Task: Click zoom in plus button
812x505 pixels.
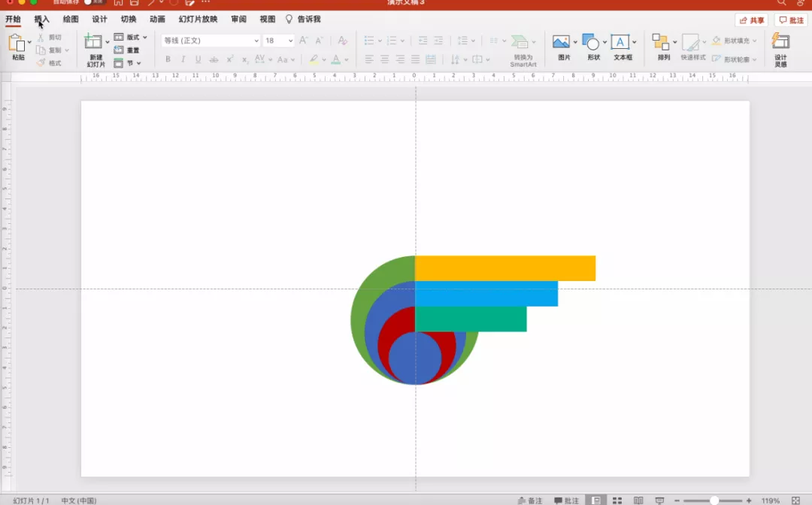Action: pos(749,500)
